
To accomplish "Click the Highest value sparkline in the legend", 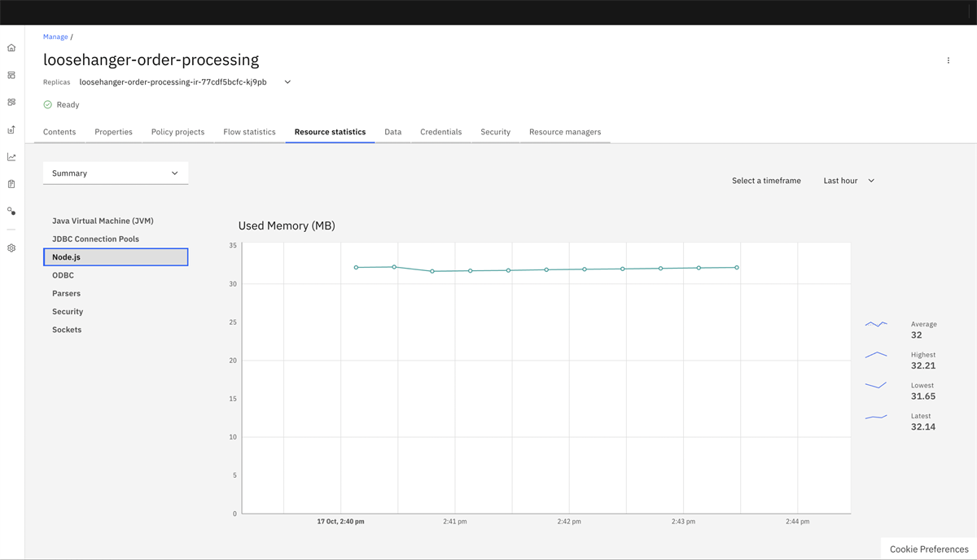I will (875, 356).
